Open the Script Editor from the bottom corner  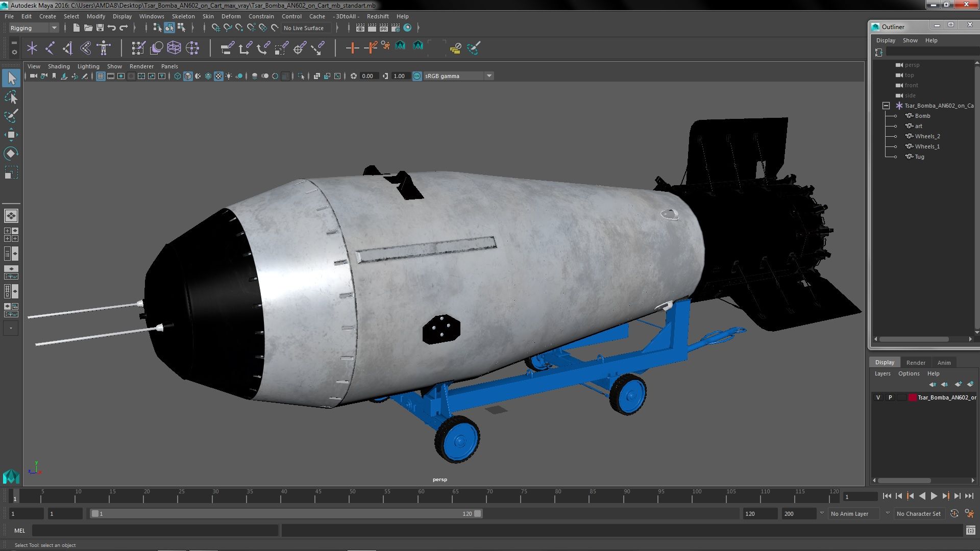971,531
